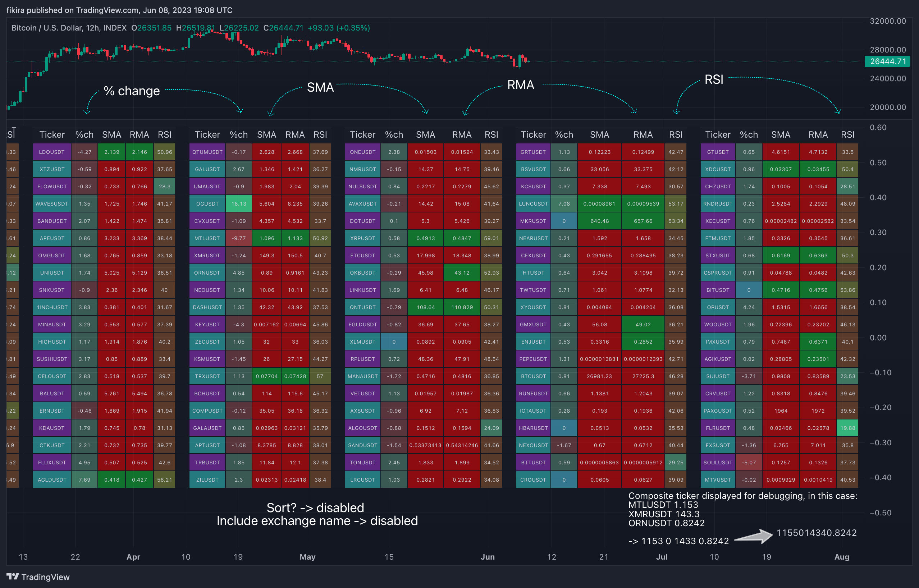Click the SUIUSDT %ch value -3.71

pos(749,376)
